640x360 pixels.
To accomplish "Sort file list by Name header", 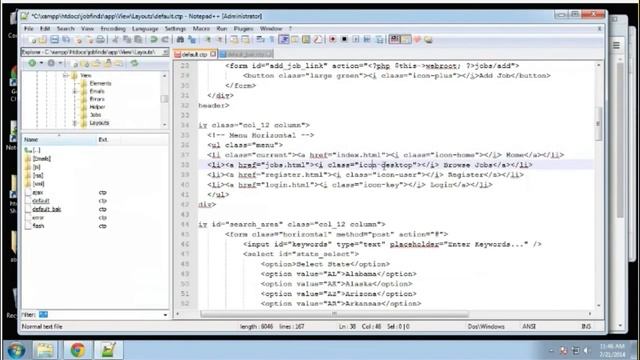I will click(59, 140).
